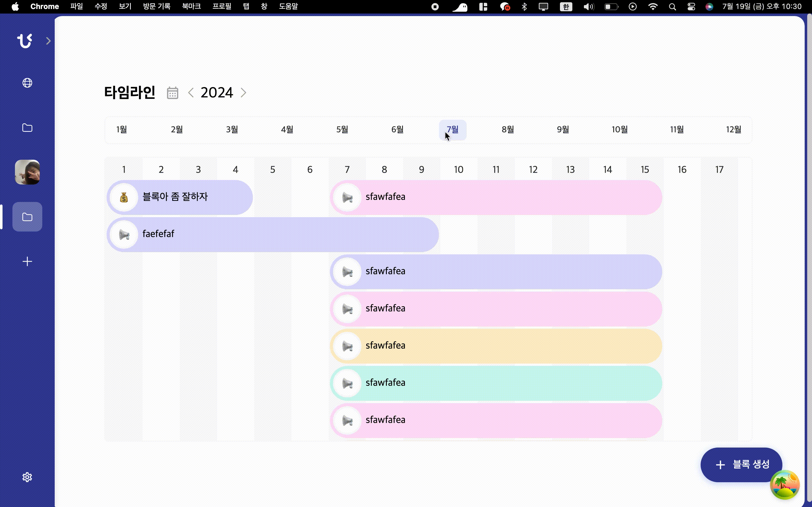Open the mint green sfawfafea block
This screenshot has height=507, width=812.
pos(496,383)
